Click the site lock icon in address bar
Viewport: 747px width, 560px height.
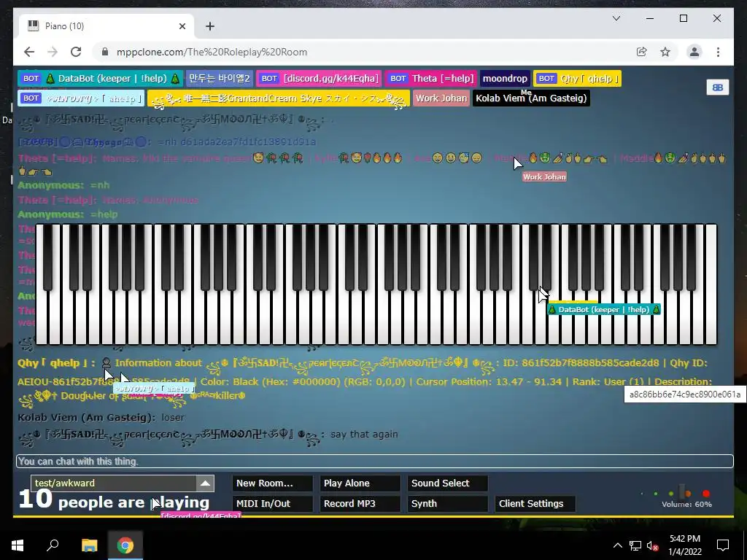[105, 52]
